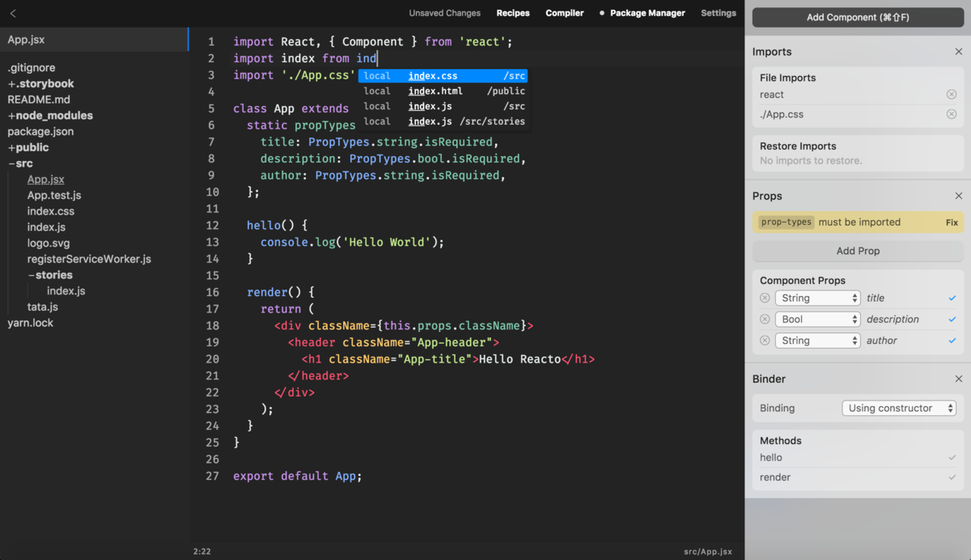The image size is (971, 560).
Task: Open the String type dropdown for title
Action: point(817,298)
